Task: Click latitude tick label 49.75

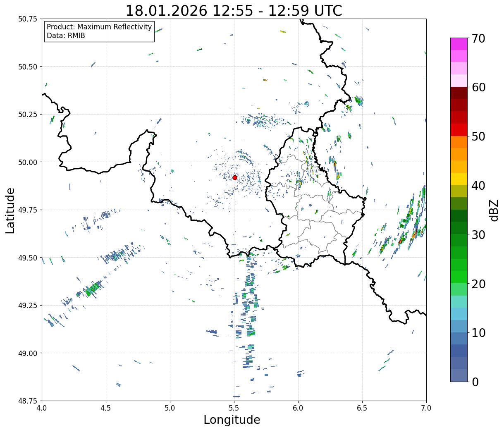Action: coord(28,210)
